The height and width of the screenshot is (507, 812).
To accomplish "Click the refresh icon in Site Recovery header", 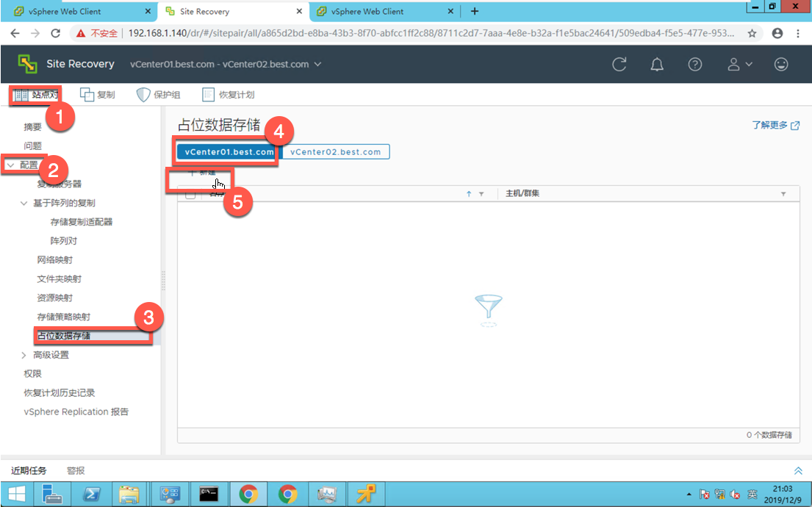I will click(619, 64).
